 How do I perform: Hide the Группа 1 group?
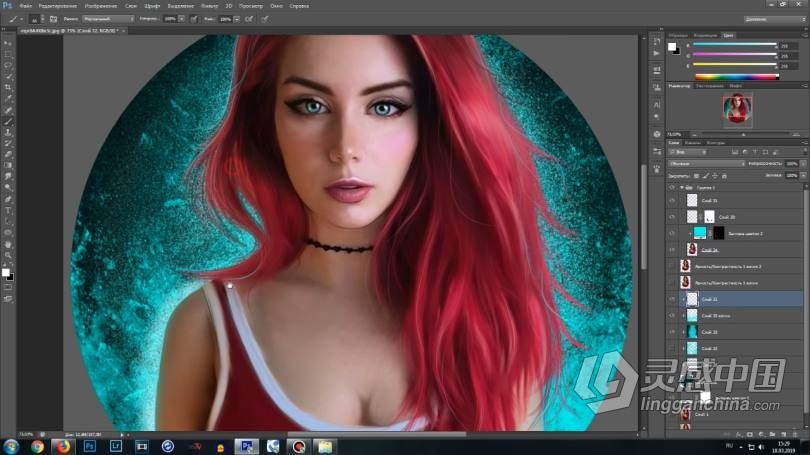672,187
